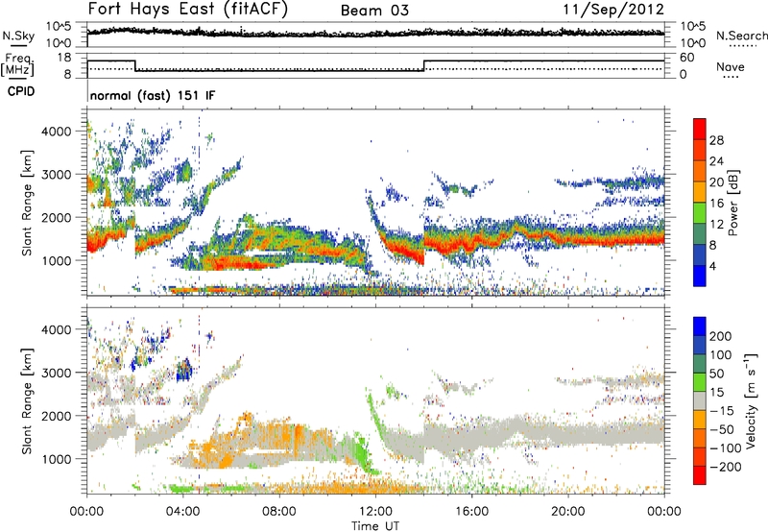The height and width of the screenshot is (532, 768).
Task: Click the '04:00' time axis label
Action: tap(182, 512)
